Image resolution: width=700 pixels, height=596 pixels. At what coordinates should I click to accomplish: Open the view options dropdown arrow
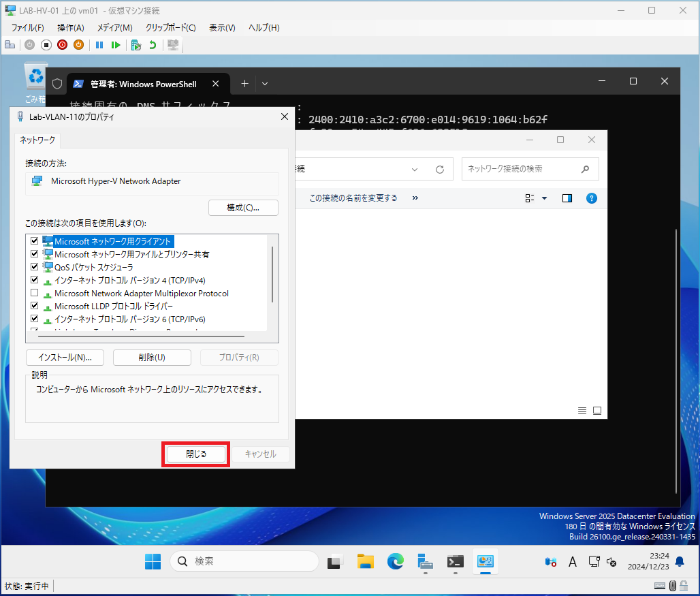[544, 198]
